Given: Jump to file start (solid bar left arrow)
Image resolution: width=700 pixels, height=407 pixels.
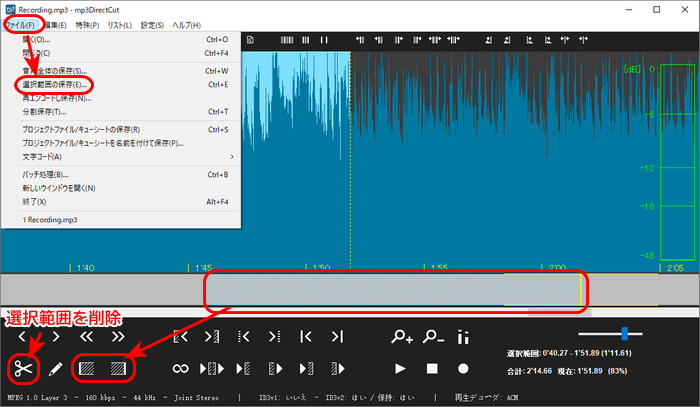Looking at the screenshot, I should coord(306,336).
